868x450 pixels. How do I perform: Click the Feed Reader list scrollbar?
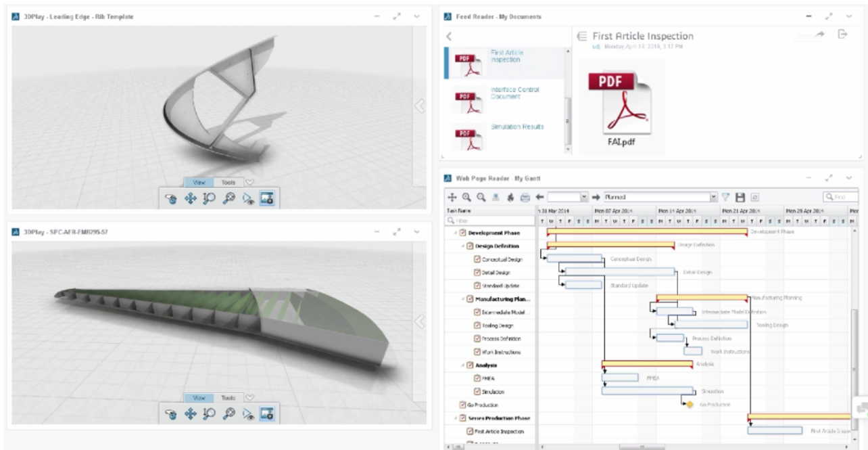[x=569, y=122]
